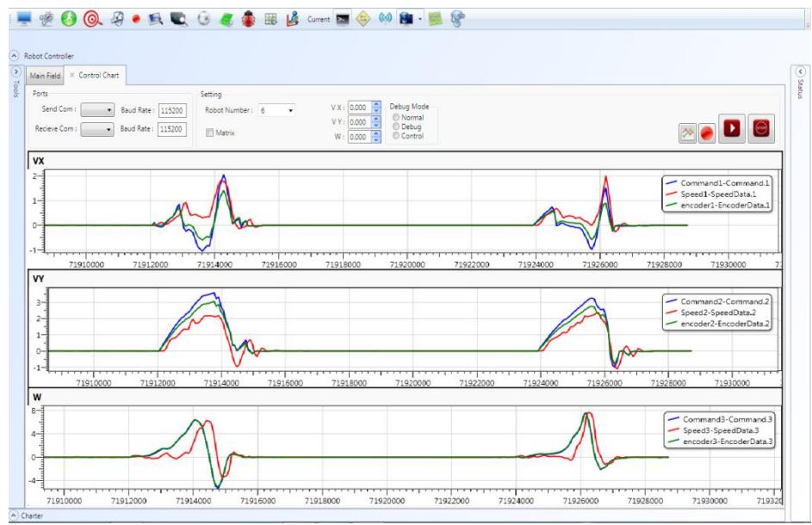This screenshot has height=525, width=812.
Task: Click the dark red stop button
Action: click(x=761, y=128)
